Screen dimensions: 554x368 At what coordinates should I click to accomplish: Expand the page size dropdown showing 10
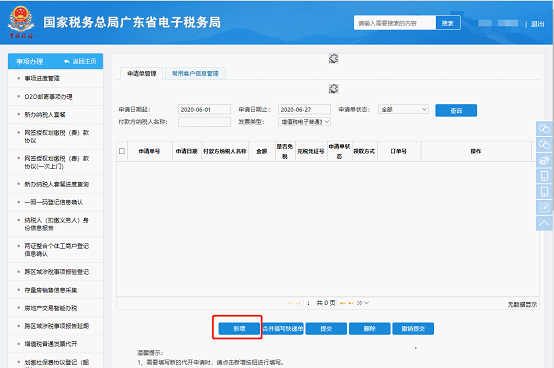[x=363, y=303]
